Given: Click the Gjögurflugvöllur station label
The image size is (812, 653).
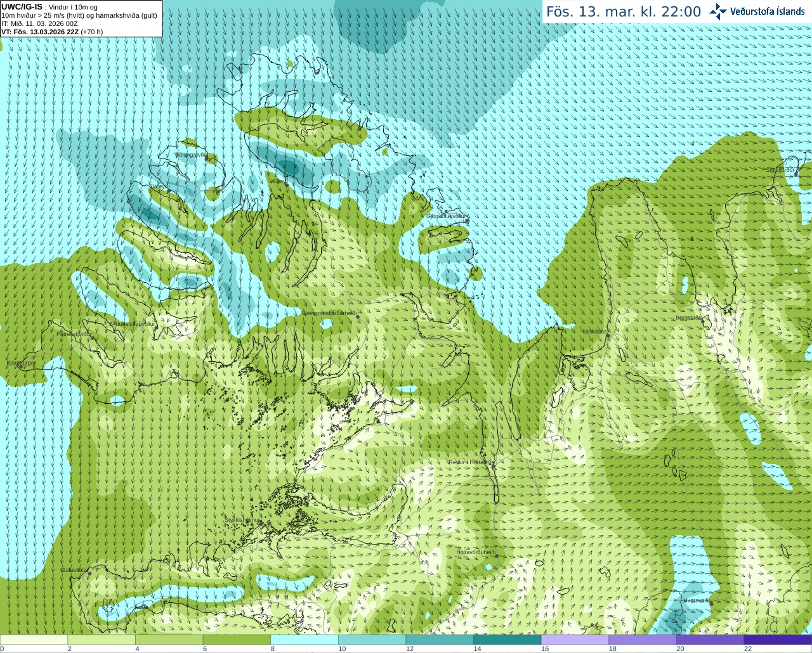Looking at the screenshot, I should pyautogui.click(x=447, y=216).
